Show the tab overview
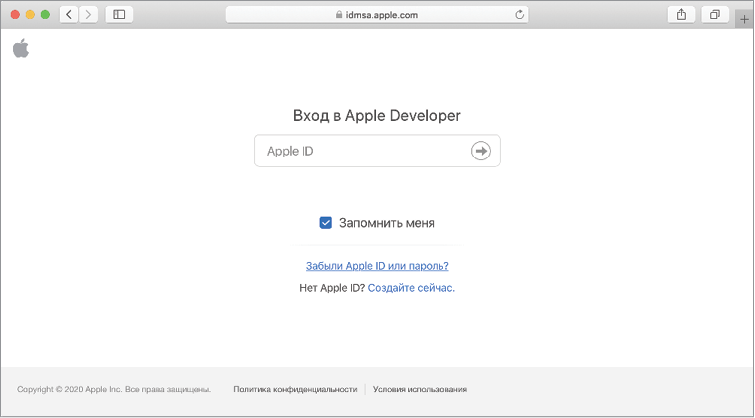755x418 pixels. 715,15
